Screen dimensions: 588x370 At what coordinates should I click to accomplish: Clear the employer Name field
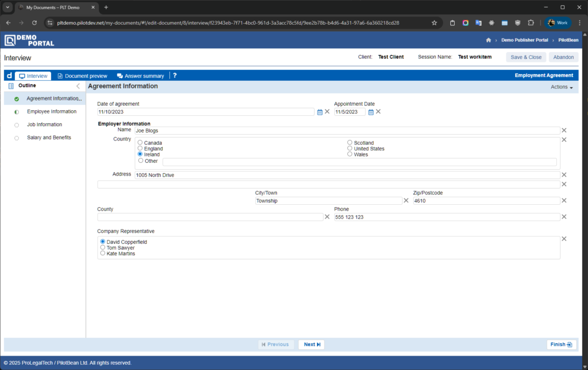point(564,131)
